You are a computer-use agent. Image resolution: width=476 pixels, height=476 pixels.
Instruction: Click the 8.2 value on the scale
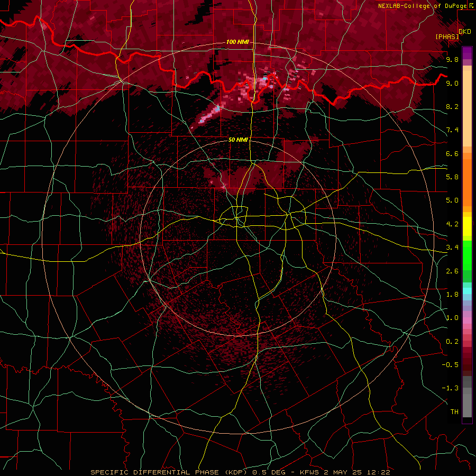(x=452, y=106)
